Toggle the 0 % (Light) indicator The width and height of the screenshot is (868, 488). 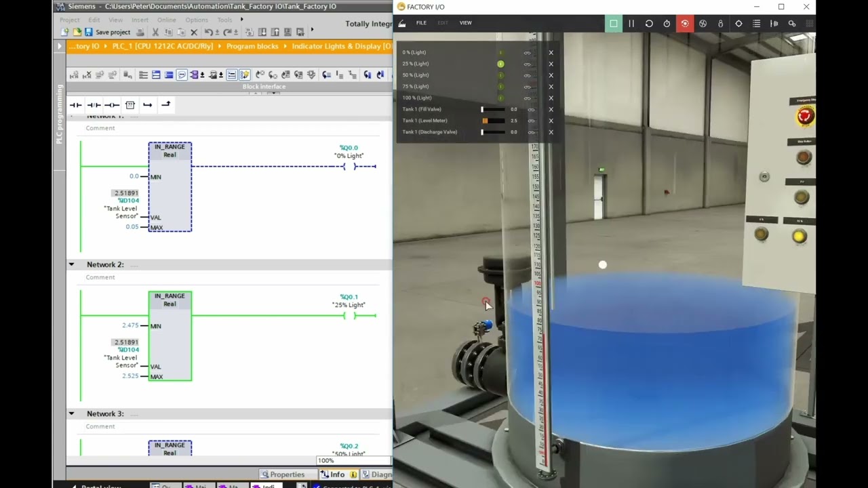[500, 52]
